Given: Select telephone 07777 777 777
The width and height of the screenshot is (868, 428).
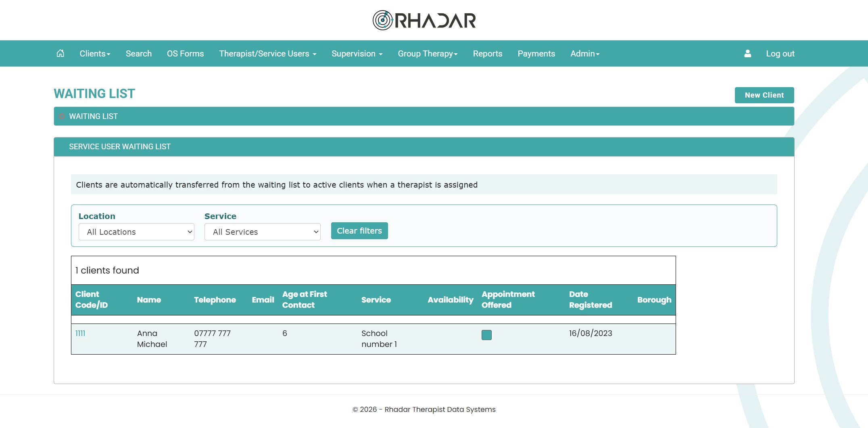Looking at the screenshot, I should pos(213,339).
